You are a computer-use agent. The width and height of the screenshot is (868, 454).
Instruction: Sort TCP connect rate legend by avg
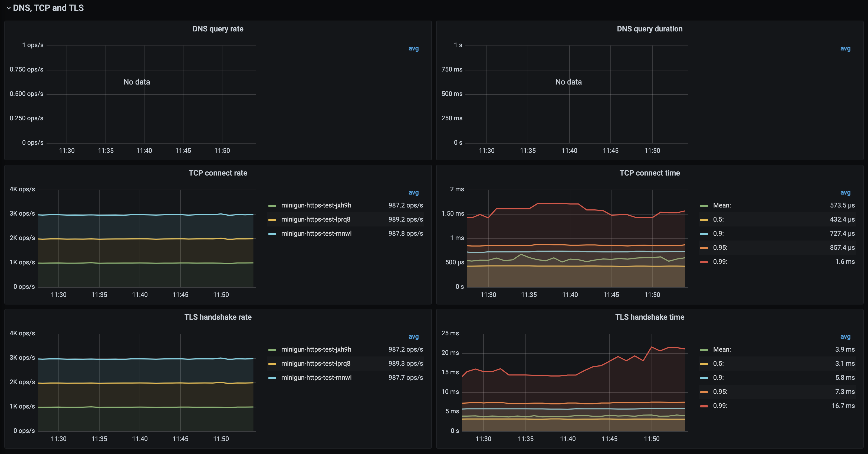pos(413,193)
